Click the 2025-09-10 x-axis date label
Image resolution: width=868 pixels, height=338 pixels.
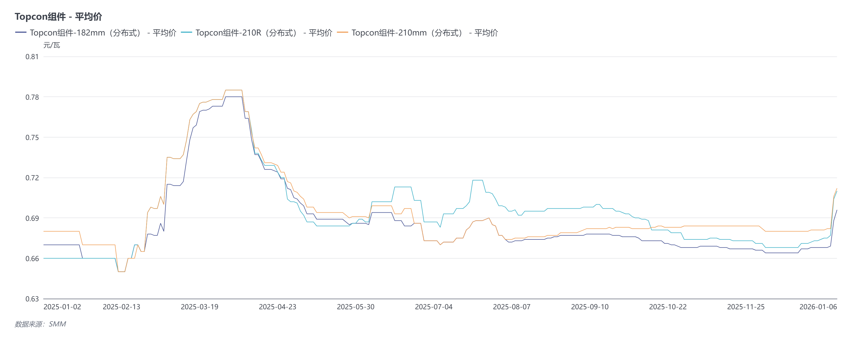[590, 307]
